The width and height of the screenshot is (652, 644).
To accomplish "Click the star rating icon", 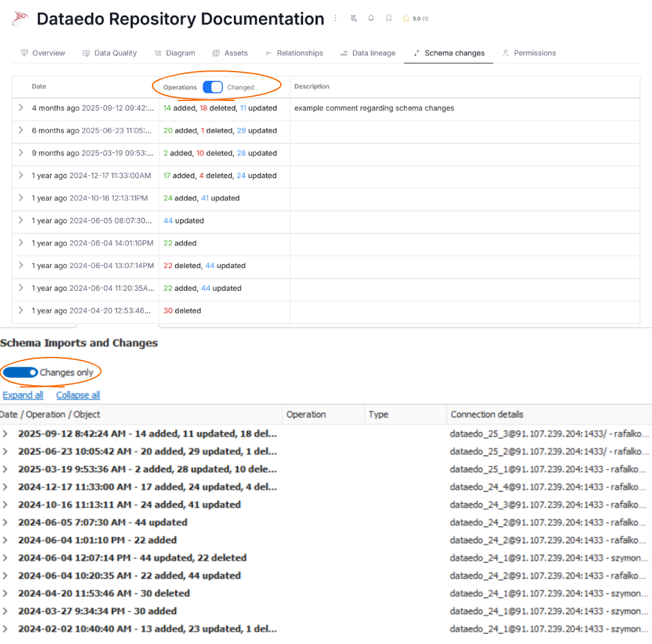I will (405, 18).
